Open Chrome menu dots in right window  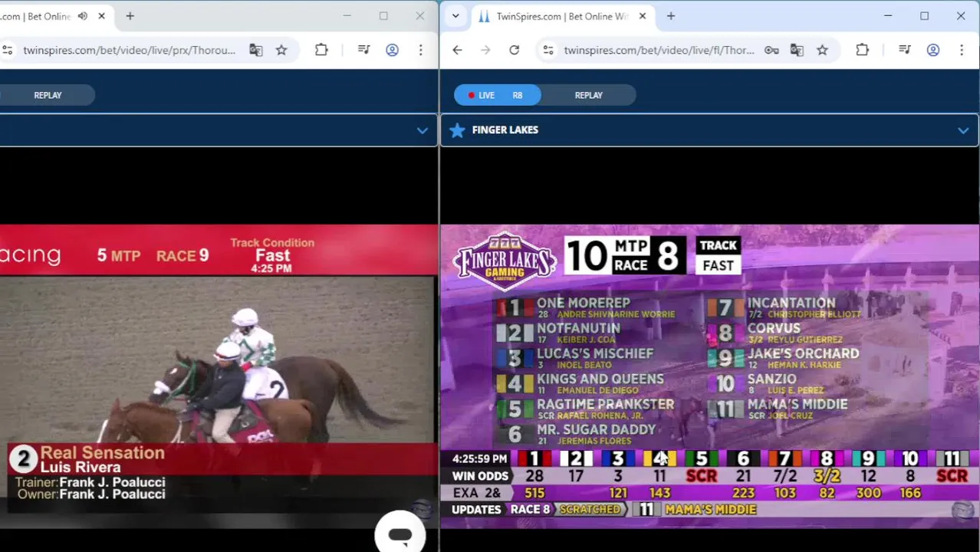coord(962,50)
